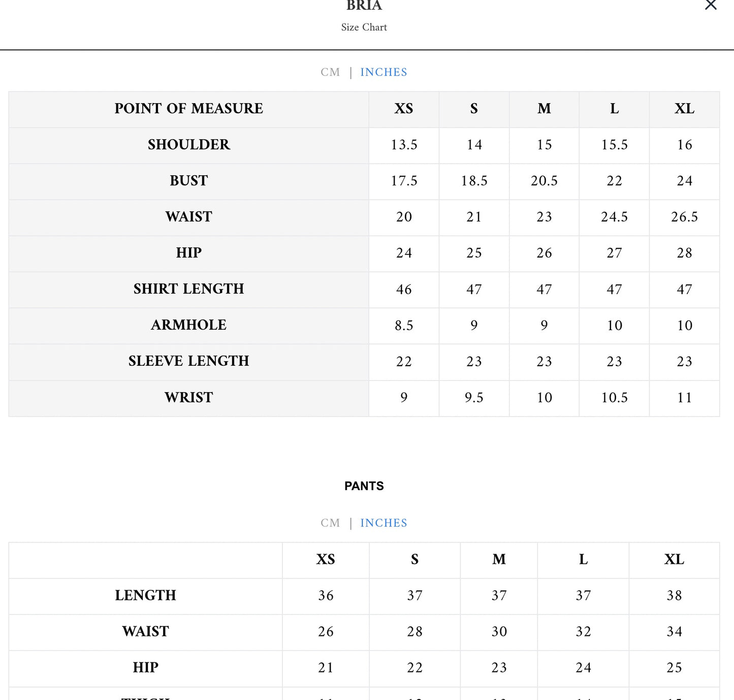Click the SLEEVE LENGTH row label

tap(188, 361)
